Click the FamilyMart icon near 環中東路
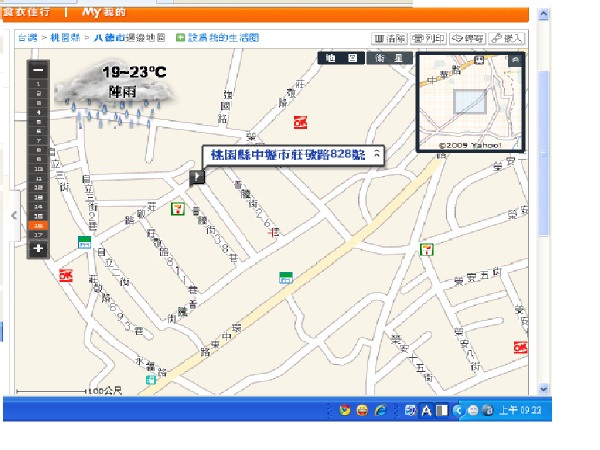This screenshot has height=450, width=600. (286, 278)
